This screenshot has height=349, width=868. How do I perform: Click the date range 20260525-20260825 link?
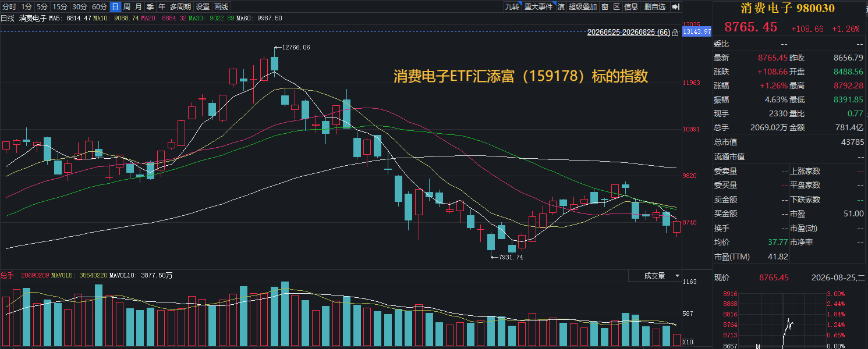[629, 33]
